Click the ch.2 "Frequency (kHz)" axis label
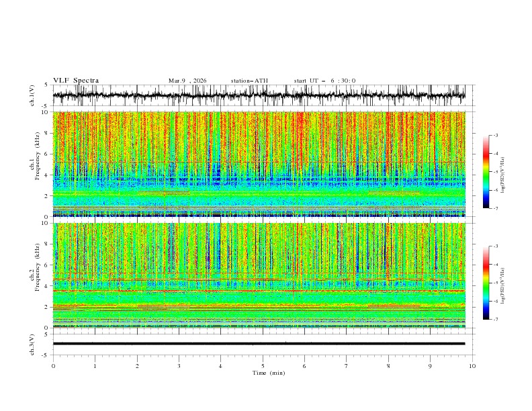The image size is (532, 411). pyautogui.click(x=38, y=267)
